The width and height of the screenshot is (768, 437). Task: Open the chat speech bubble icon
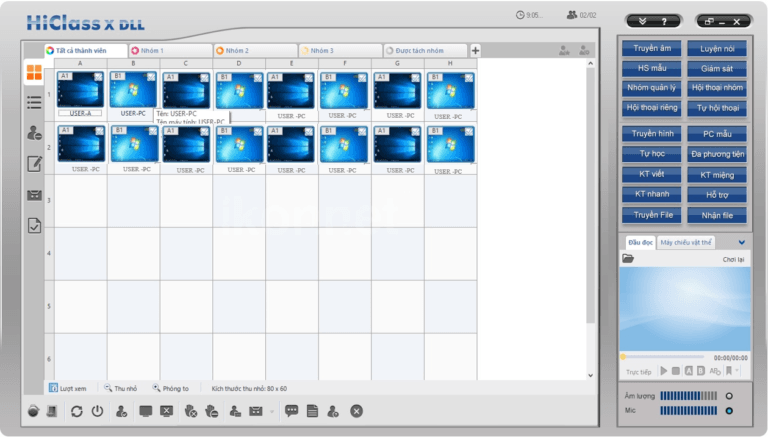coord(291,411)
